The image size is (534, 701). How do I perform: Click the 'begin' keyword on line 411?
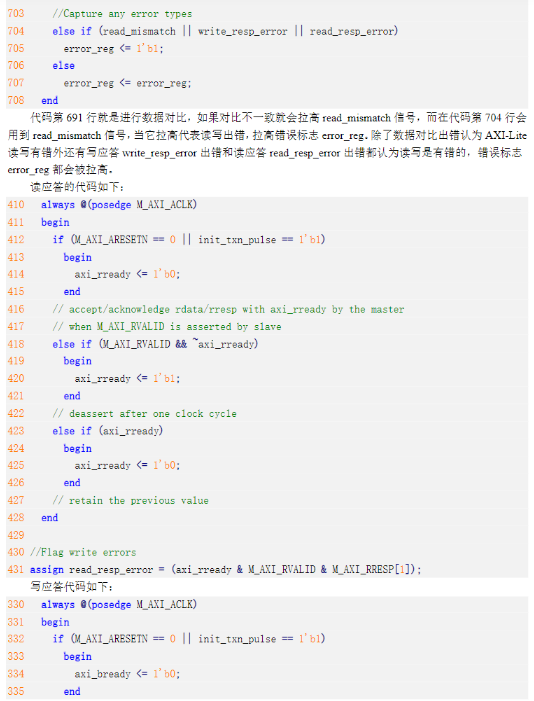coord(55,222)
